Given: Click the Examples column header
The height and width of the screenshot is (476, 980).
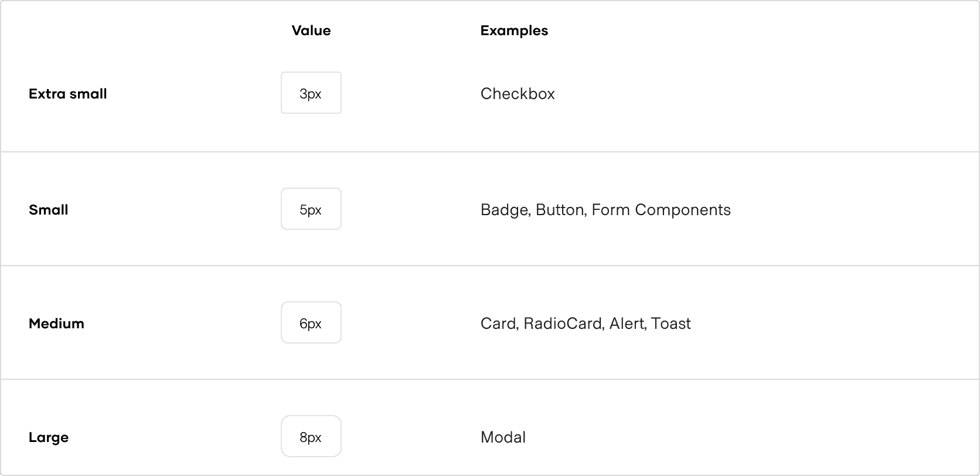Looking at the screenshot, I should (x=514, y=30).
